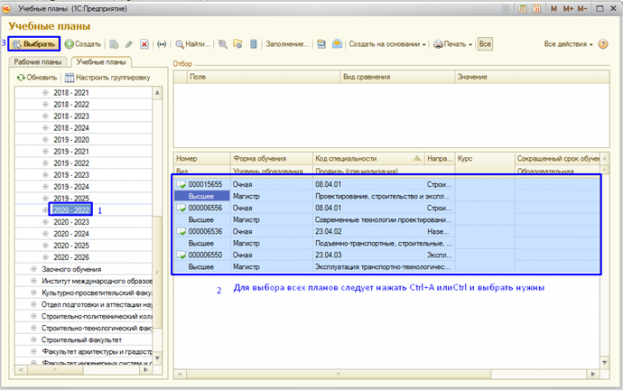Click the Значение filter column header
This screenshot has height=390, width=623.
tap(532, 77)
